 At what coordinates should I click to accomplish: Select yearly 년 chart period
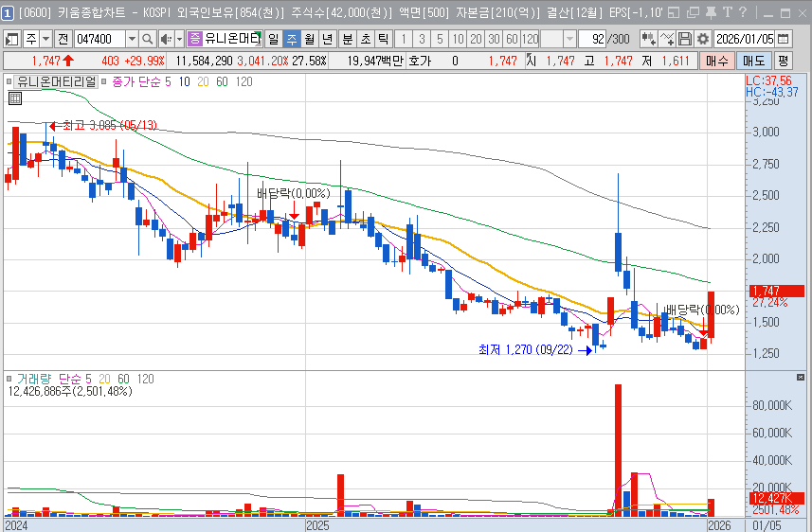click(328, 39)
